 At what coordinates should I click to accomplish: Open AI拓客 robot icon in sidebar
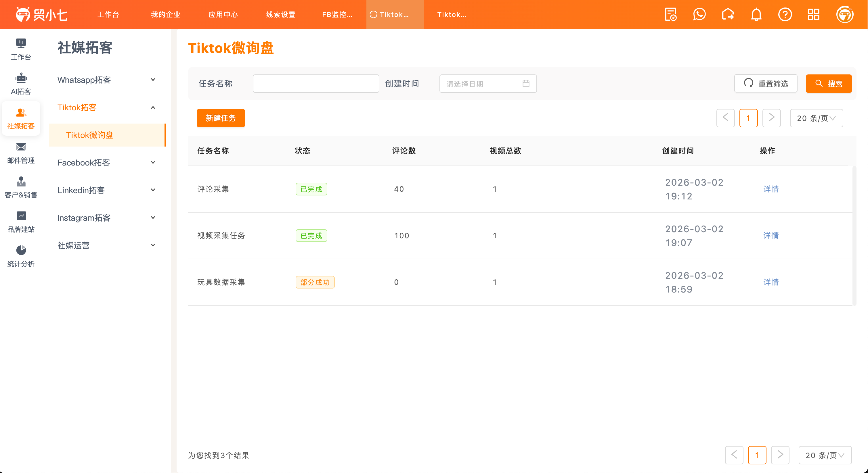[x=21, y=84]
